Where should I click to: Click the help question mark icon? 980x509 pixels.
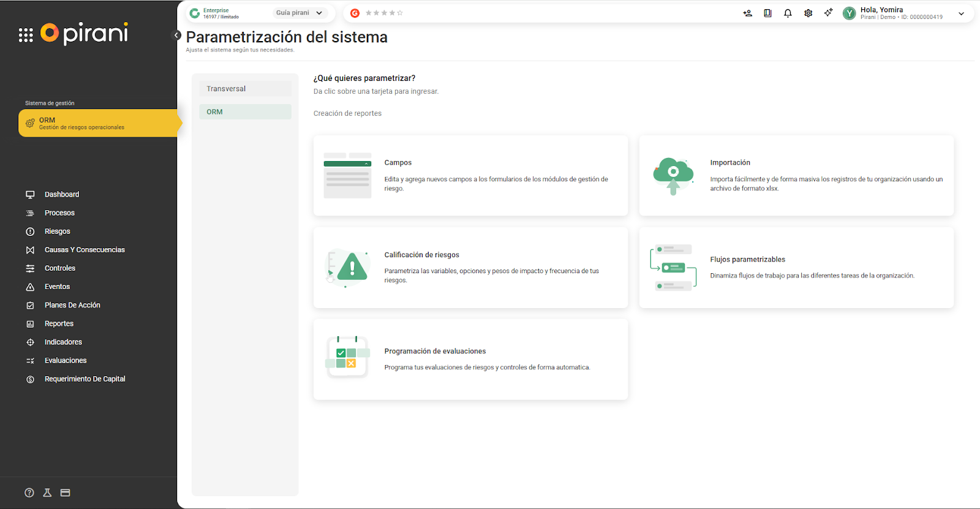[29, 492]
